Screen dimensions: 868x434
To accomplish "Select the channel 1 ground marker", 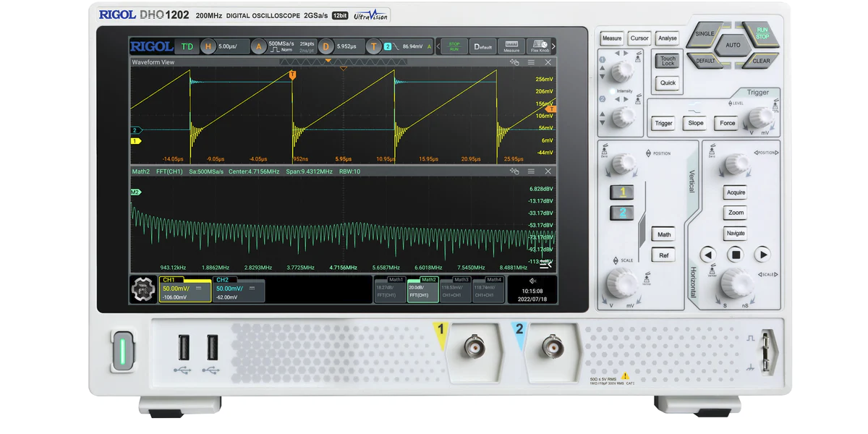I will (x=135, y=141).
